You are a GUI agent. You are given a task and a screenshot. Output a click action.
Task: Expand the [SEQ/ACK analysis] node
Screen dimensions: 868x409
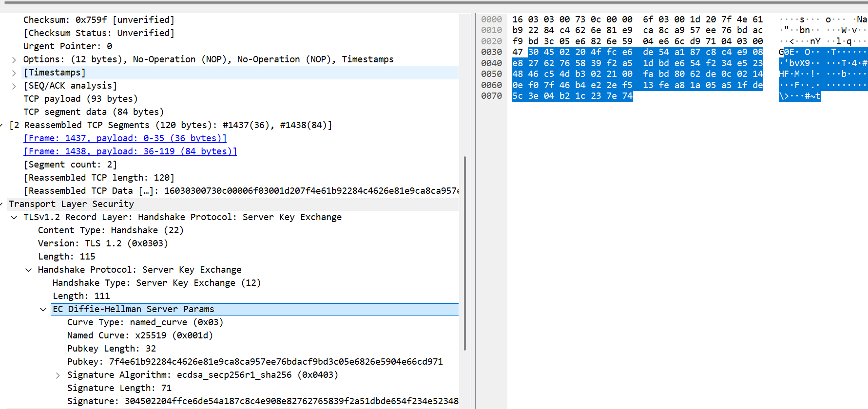click(14, 86)
